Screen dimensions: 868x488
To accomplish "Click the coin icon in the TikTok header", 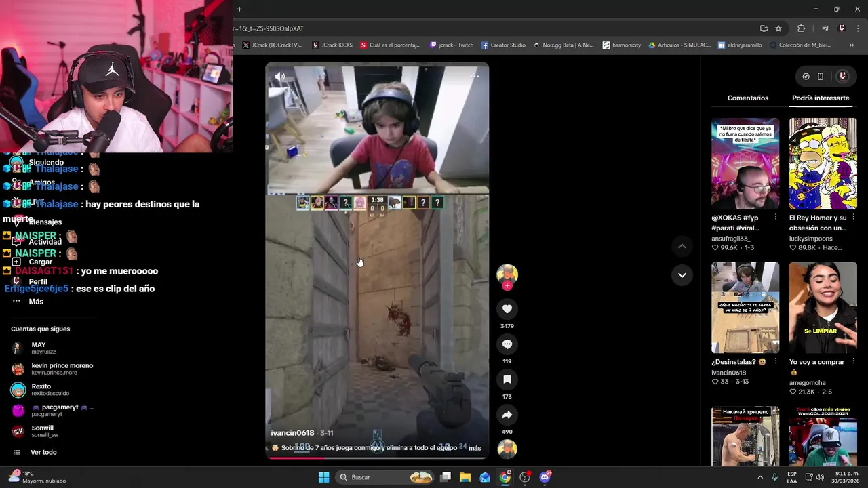I will click(806, 77).
